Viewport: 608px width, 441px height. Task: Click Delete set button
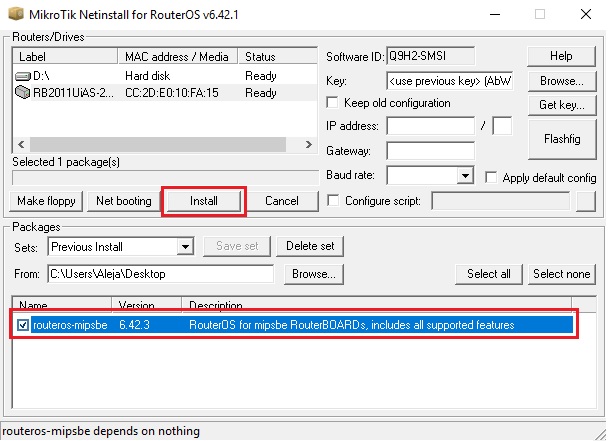pos(310,246)
